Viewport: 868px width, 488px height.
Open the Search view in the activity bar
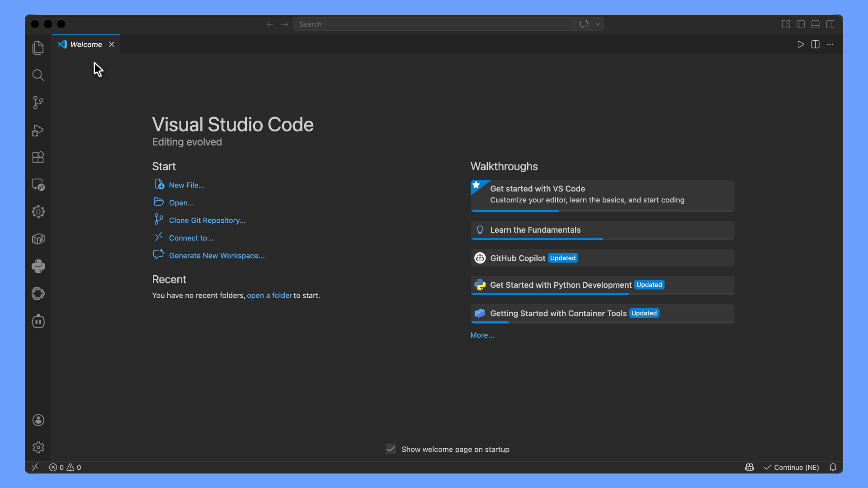[38, 75]
